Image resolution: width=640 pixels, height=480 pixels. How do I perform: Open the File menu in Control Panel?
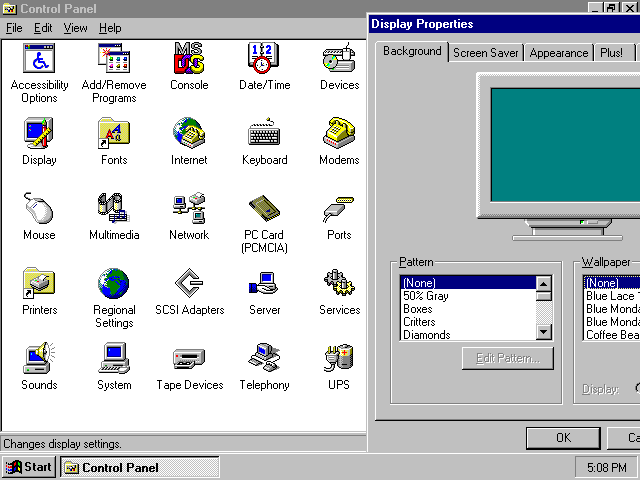coord(14,28)
